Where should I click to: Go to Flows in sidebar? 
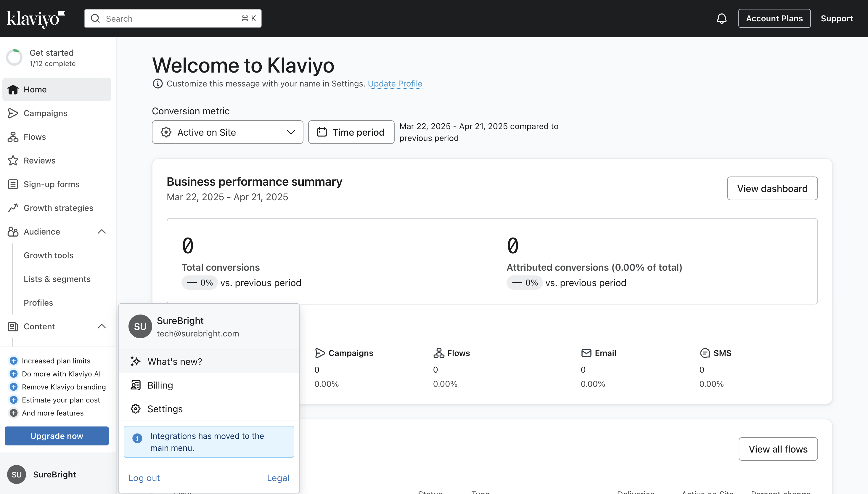(35, 137)
